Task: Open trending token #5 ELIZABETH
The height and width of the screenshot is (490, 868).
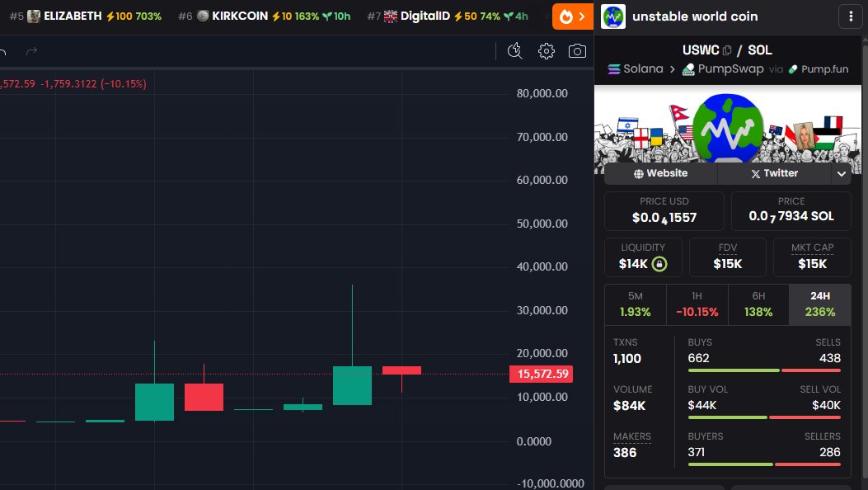Action: 85,16
